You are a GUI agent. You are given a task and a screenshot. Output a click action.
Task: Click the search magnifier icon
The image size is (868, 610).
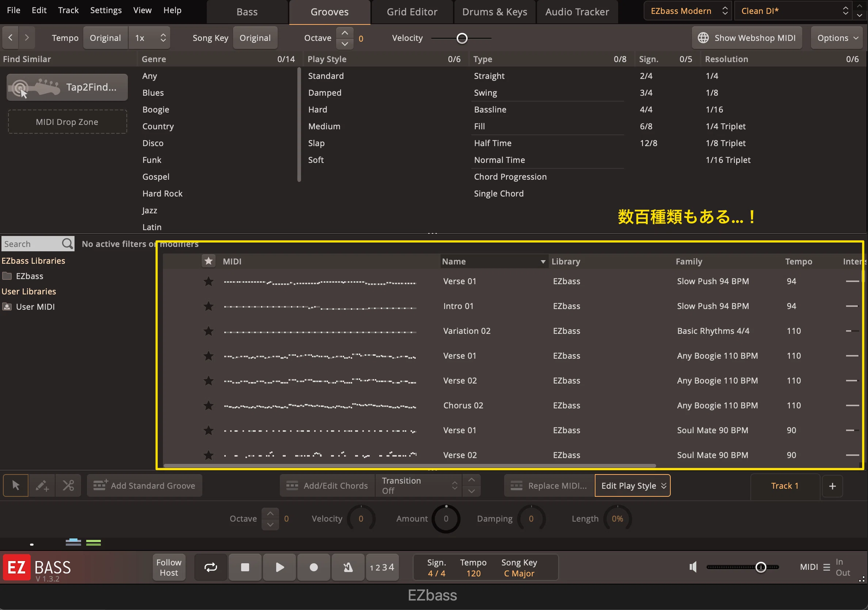point(67,244)
